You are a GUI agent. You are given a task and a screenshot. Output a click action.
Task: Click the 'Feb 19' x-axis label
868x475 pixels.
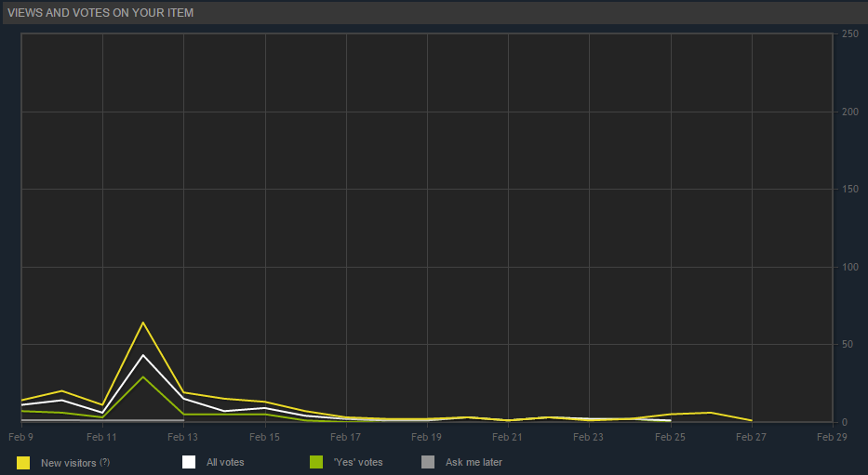point(426,437)
